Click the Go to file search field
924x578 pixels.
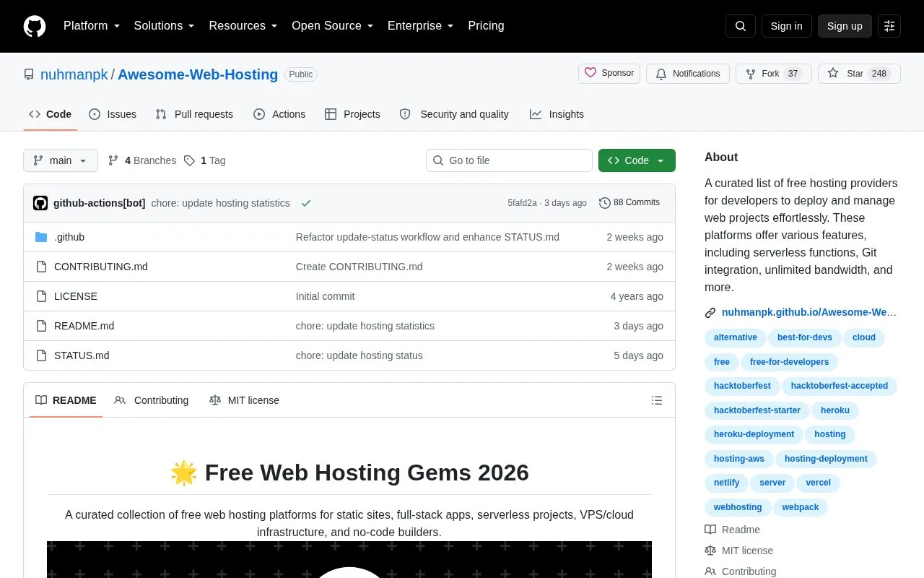coord(509,160)
